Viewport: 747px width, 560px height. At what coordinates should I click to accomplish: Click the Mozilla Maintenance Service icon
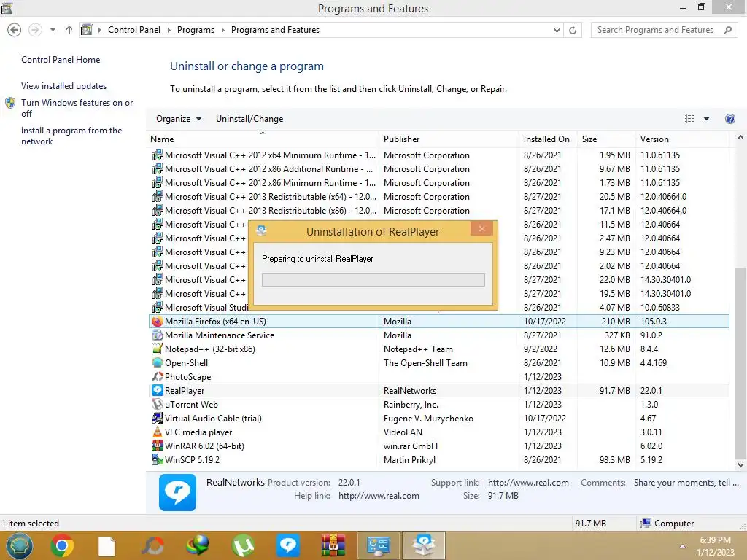pos(157,335)
